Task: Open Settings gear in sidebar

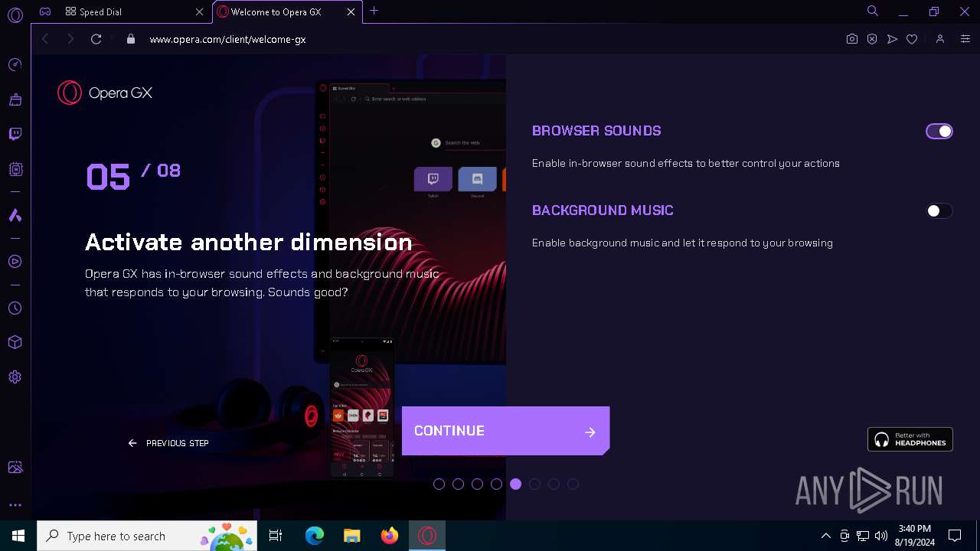Action: point(15,377)
